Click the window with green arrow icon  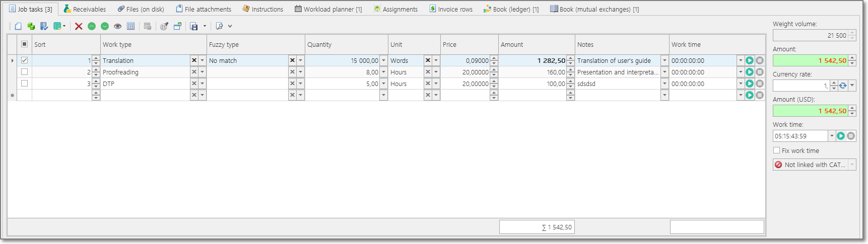[177, 26]
